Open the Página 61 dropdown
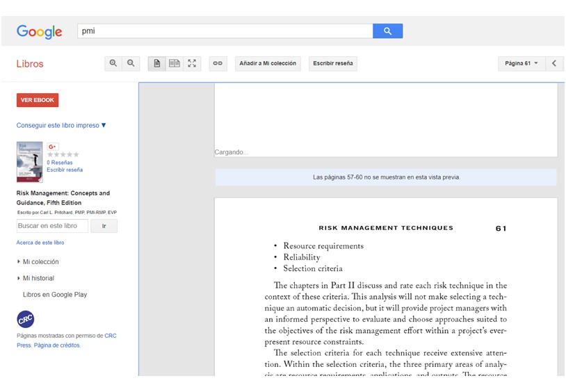The image size is (566, 392). (x=521, y=63)
